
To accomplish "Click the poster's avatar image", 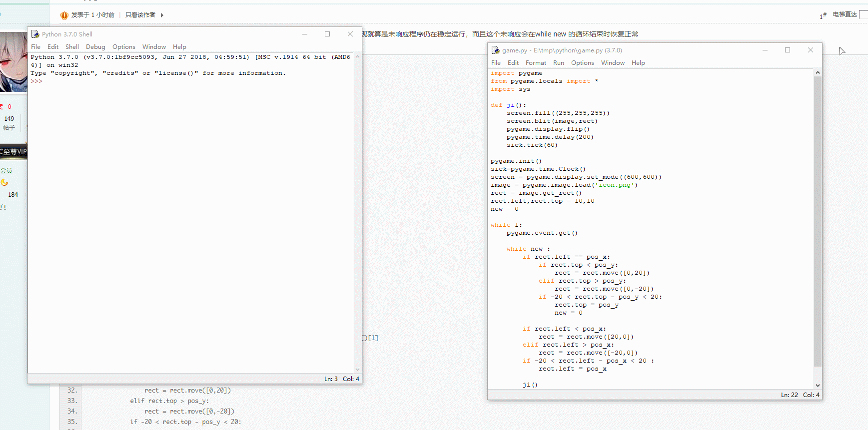I will tap(13, 62).
